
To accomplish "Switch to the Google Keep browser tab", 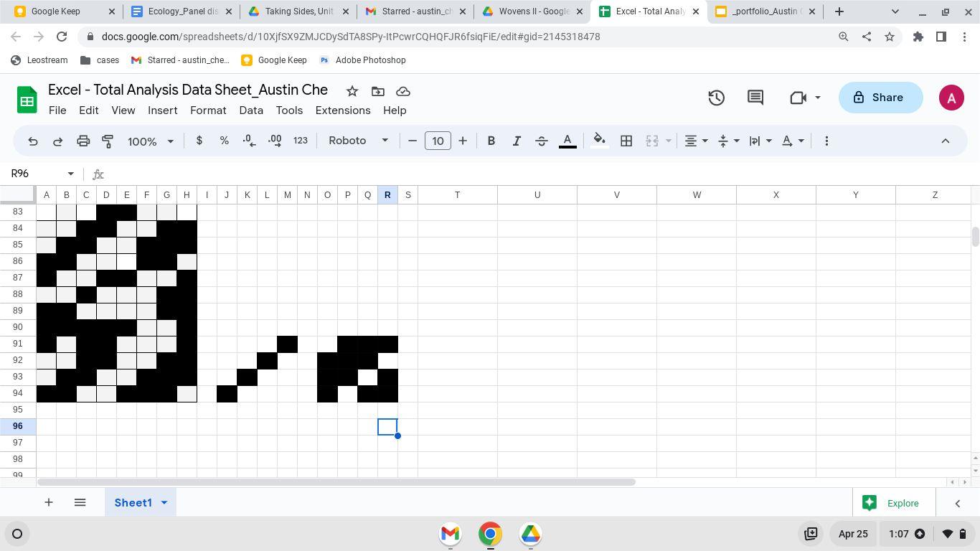I will pos(65,11).
